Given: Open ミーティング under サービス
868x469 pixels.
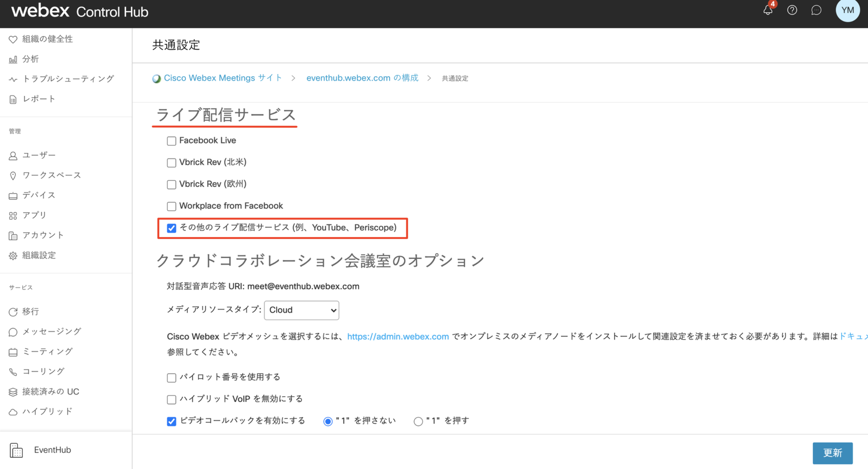Looking at the screenshot, I should (47, 351).
